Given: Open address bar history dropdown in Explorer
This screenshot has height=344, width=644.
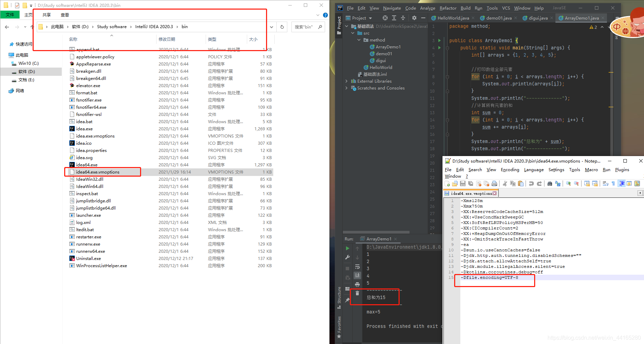Looking at the screenshot, I should [272, 27].
